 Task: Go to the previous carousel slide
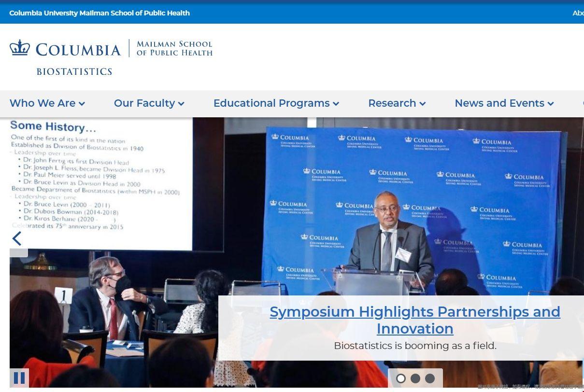(17, 238)
